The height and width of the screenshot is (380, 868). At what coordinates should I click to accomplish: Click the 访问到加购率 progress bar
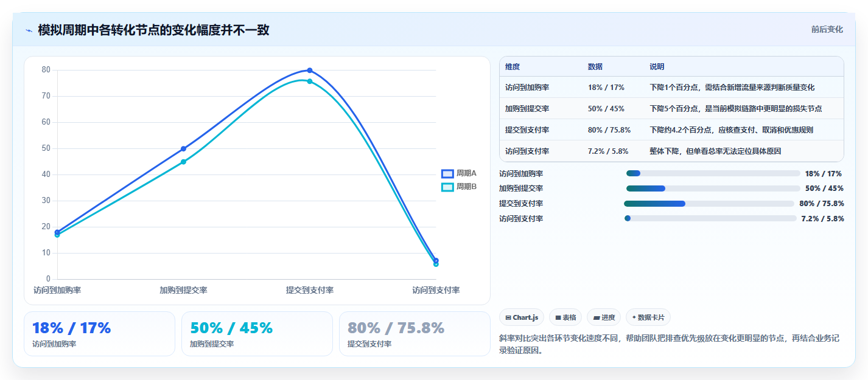(713, 173)
